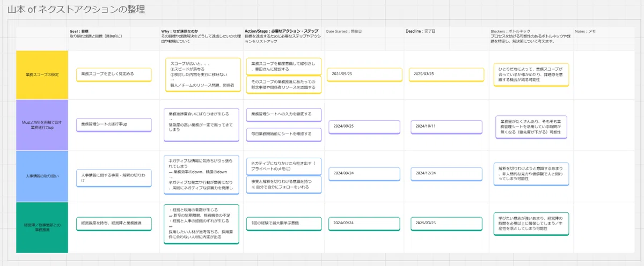
Task: Select the card 経営視座を持ち、経営陣と業務推進
Action: (114, 223)
